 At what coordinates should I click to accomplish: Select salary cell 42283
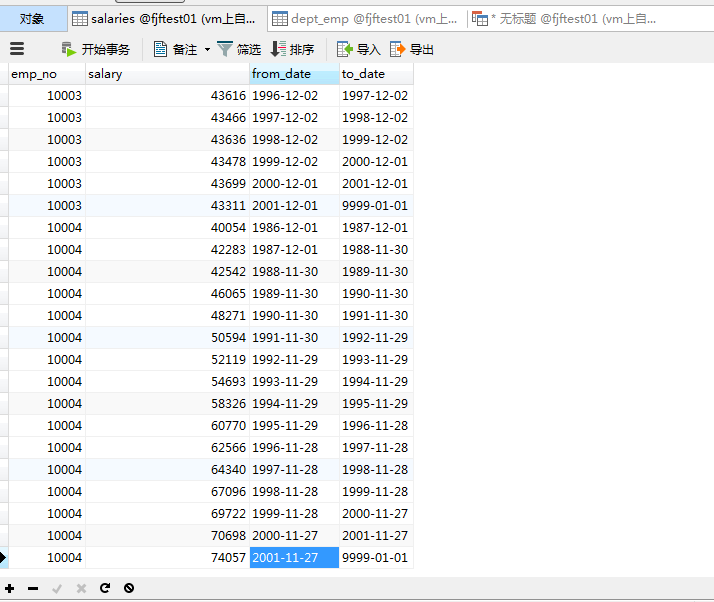point(167,250)
